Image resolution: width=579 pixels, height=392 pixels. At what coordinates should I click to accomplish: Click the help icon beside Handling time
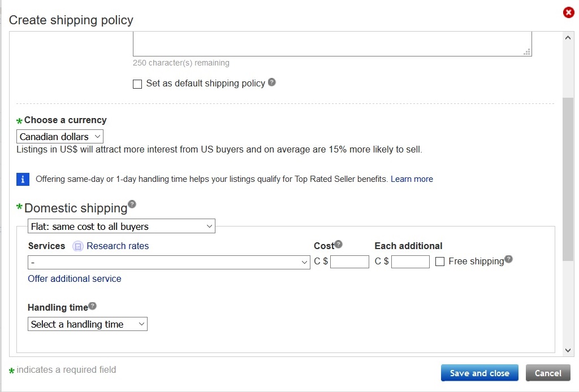point(93,306)
